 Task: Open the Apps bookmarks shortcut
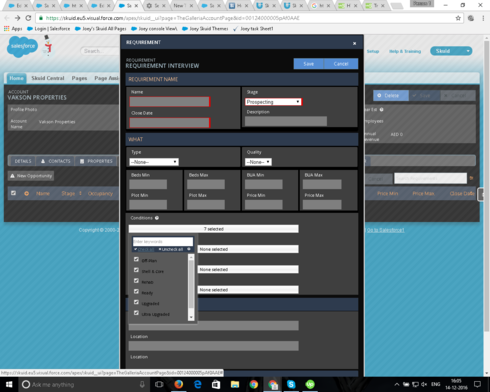13,29
